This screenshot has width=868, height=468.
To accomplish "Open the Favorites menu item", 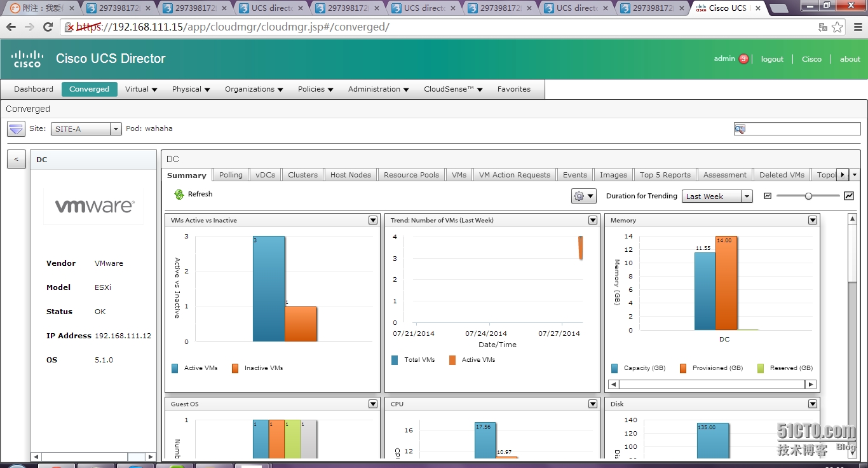I will (x=514, y=89).
